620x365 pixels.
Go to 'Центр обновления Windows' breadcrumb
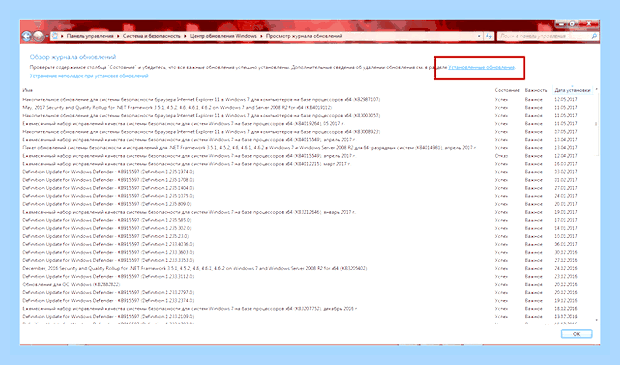[x=223, y=36]
